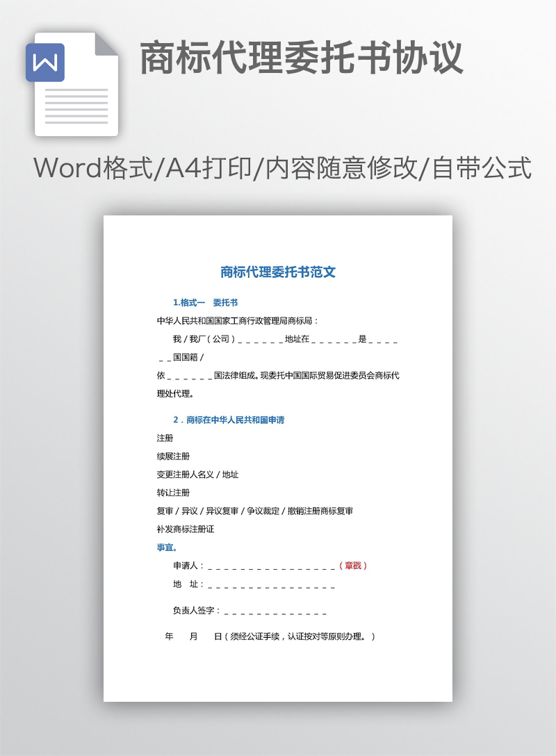
Task: Click the Word document file icon
Action: tap(72, 84)
